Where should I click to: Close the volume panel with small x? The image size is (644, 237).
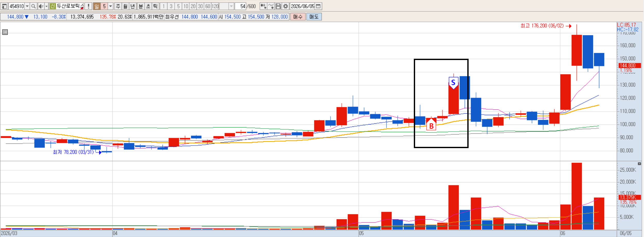639,164
